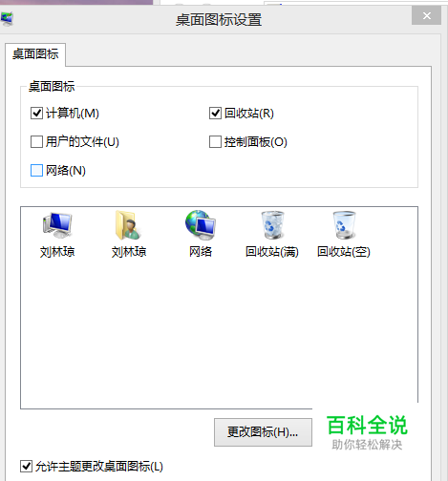Screen dimensions: 448x481
Task: Select the computer monitor icon labeled 刘林琼
Action: pyautogui.click(x=57, y=225)
